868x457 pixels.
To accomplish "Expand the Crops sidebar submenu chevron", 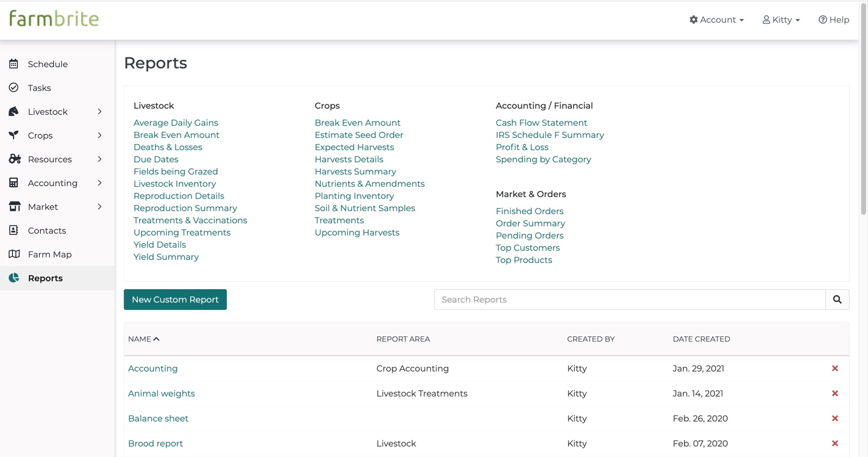I will (99, 135).
